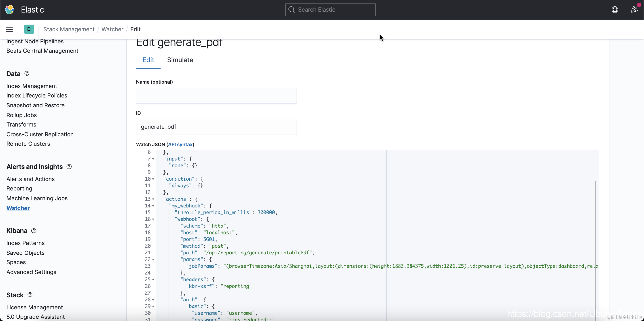This screenshot has width=644, height=321.
Task: Collapse the "actions" block on line 13
Action: pyautogui.click(x=153, y=199)
